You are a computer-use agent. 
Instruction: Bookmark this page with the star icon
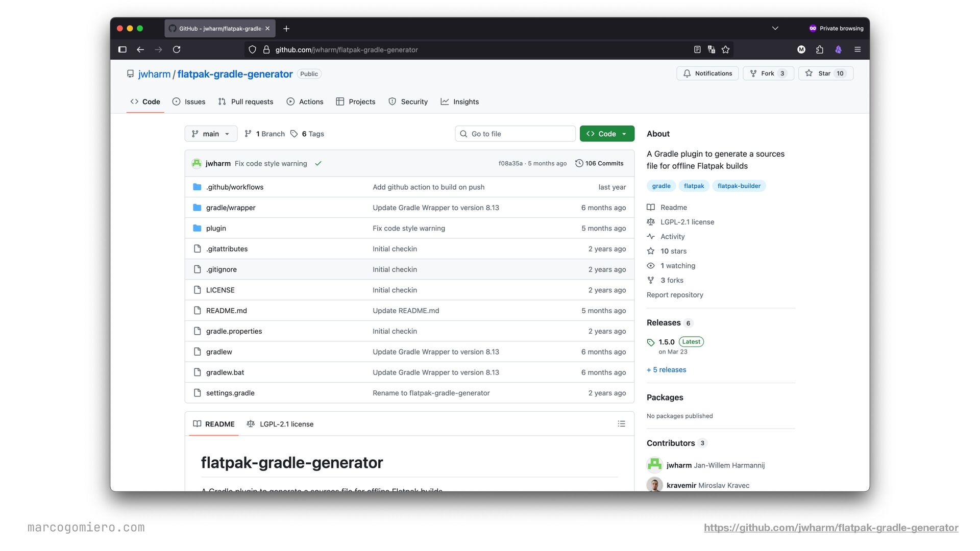[726, 49]
